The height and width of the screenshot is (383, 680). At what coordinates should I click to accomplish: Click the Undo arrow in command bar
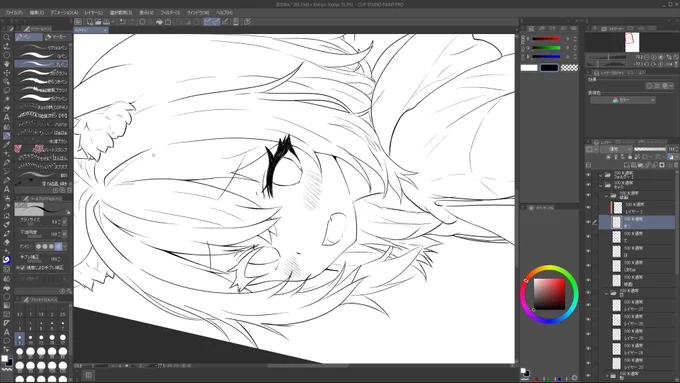(x=122, y=22)
